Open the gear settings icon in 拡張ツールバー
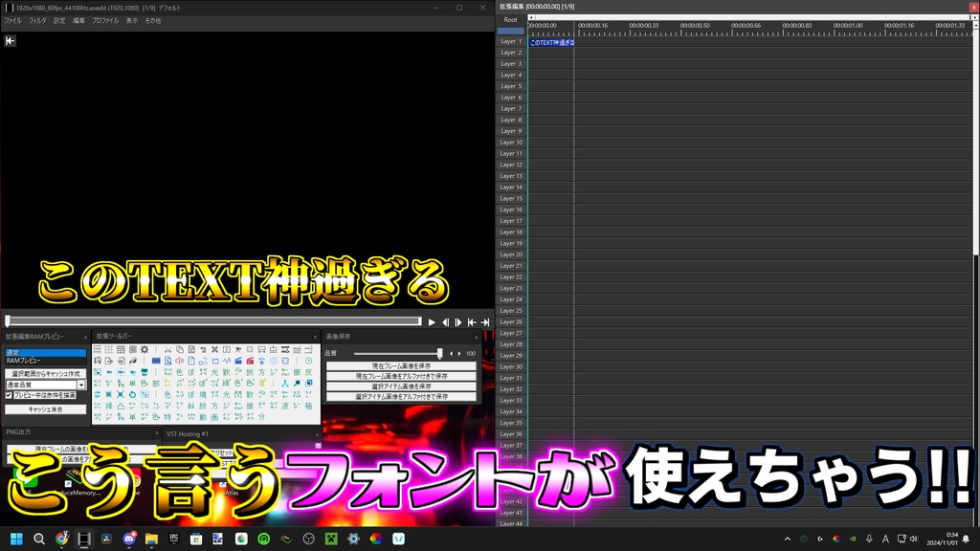Viewport: 980px width, 551px height. (145, 350)
